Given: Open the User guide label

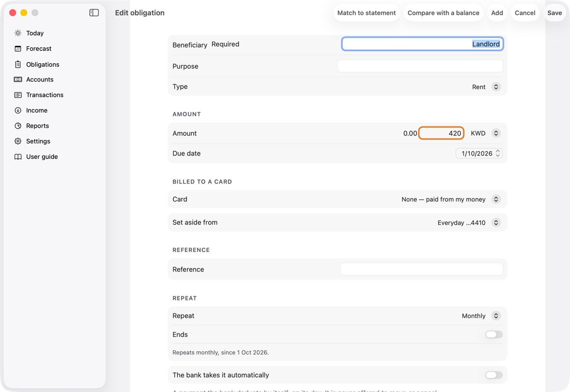Looking at the screenshot, I should (x=42, y=156).
